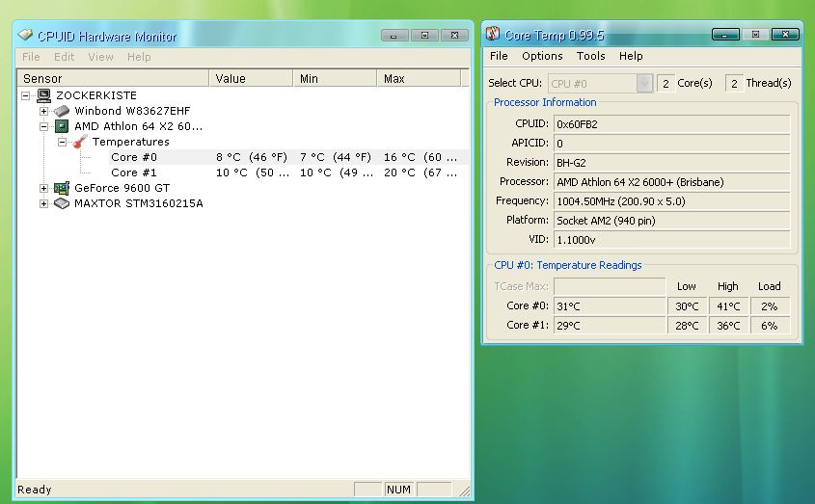Click the Revision field showing BH-G2
The image size is (815, 504).
point(671,163)
